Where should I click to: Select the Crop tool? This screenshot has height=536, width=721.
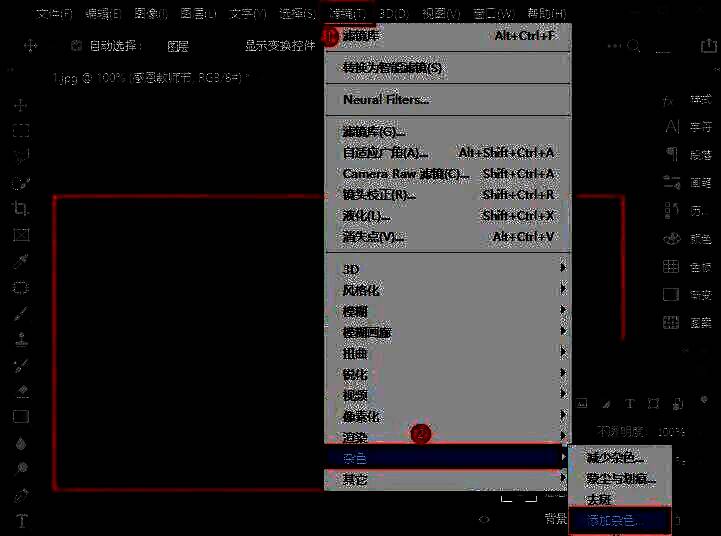pyautogui.click(x=21, y=209)
